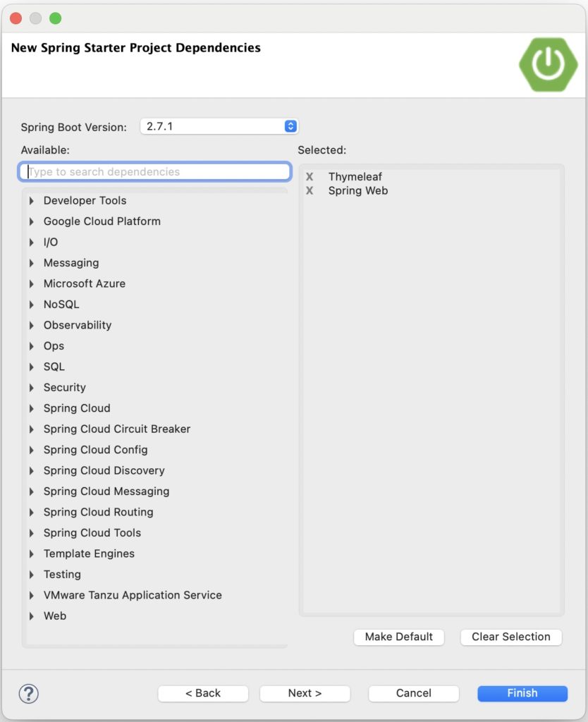Viewport: 588px width, 722px height.
Task: Remove Spring Web using its X icon
Action: [x=310, y=190]
